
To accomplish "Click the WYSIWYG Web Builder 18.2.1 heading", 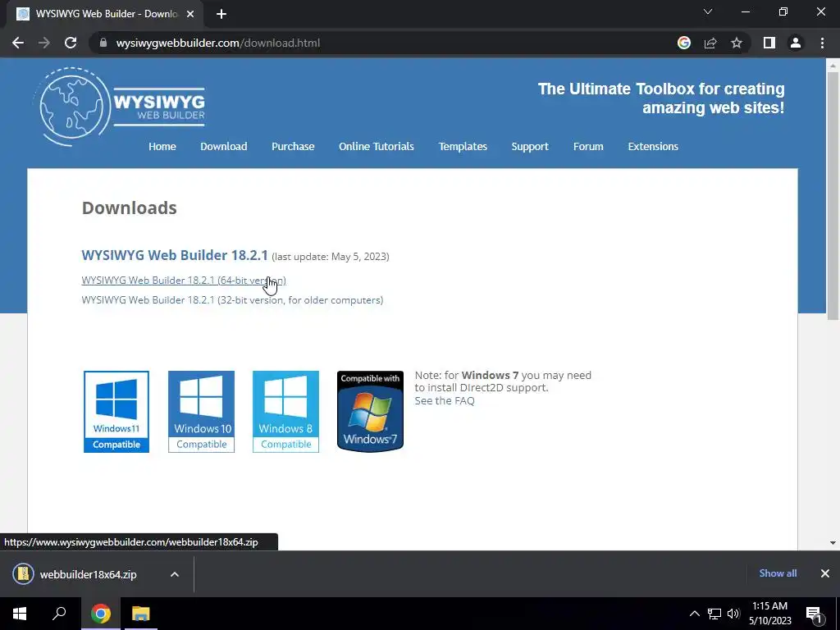I will tap(175, 255).
